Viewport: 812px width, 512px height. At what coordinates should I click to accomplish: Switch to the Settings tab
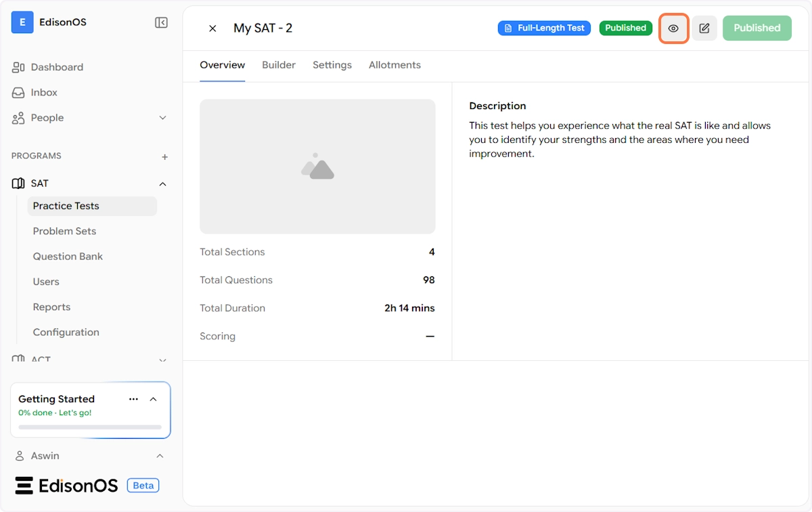tap(332, 65)
